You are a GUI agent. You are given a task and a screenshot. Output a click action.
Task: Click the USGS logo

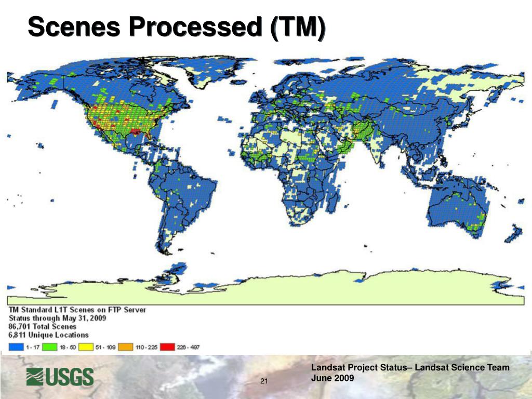coord(60,377)
